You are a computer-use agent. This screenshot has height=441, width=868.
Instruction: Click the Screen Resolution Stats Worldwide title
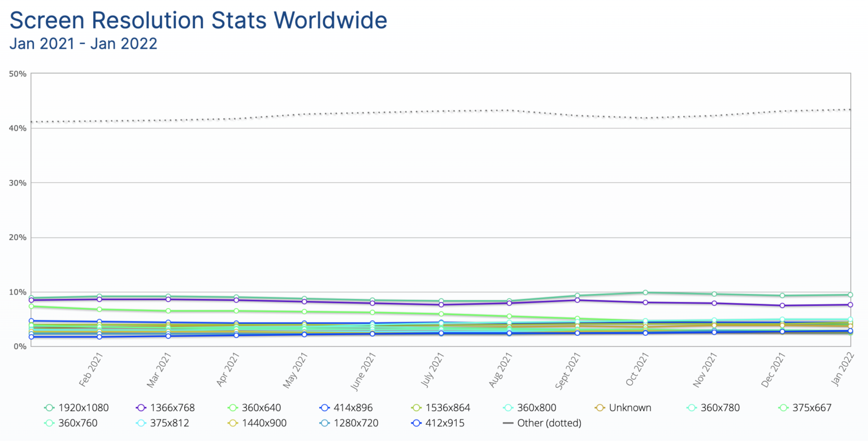[x=198, y=20]
